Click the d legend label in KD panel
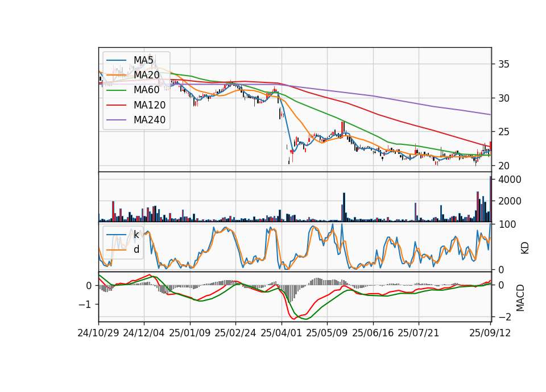This screenshot has height=392, width=546. point(136,249)
